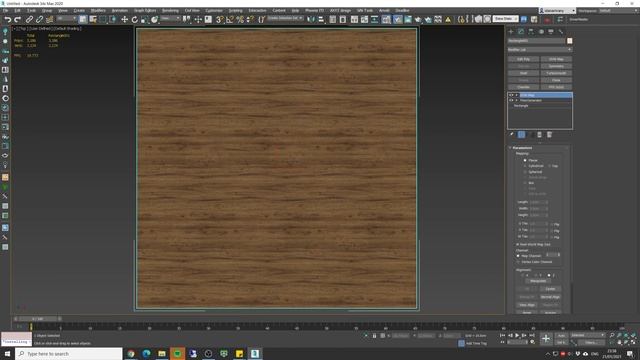Click the Edit Poly modifier button
This screenshot has width=640, height=360.
[524, 59]
